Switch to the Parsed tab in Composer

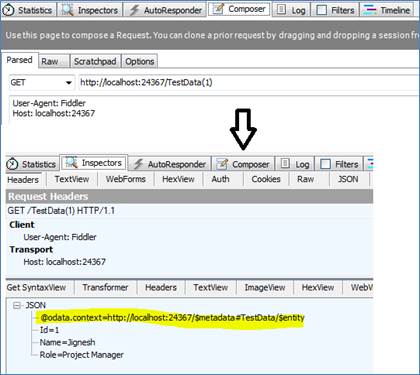[19, 60]
